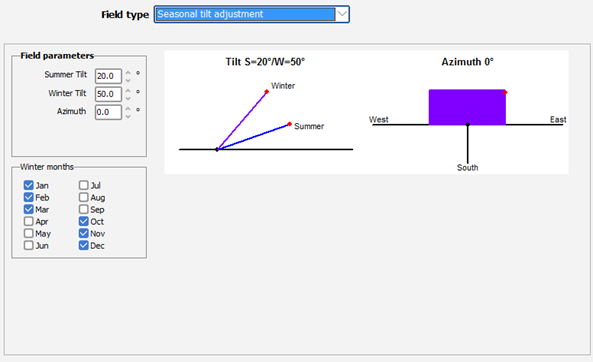Increase Summer Tilt with up arrow
Screen dimensions: 593x362
[x=128, y=72]
